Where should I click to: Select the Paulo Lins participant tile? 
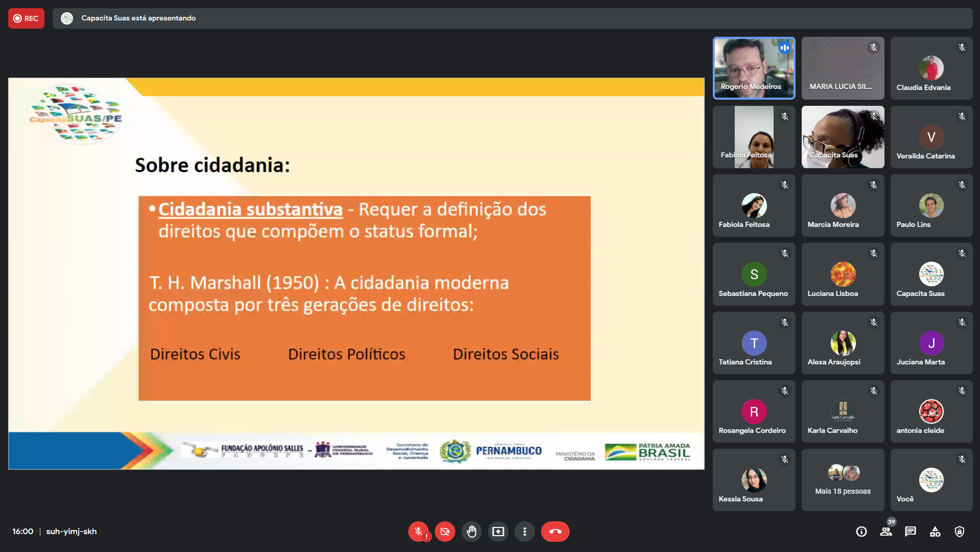[x=931, y=205]
